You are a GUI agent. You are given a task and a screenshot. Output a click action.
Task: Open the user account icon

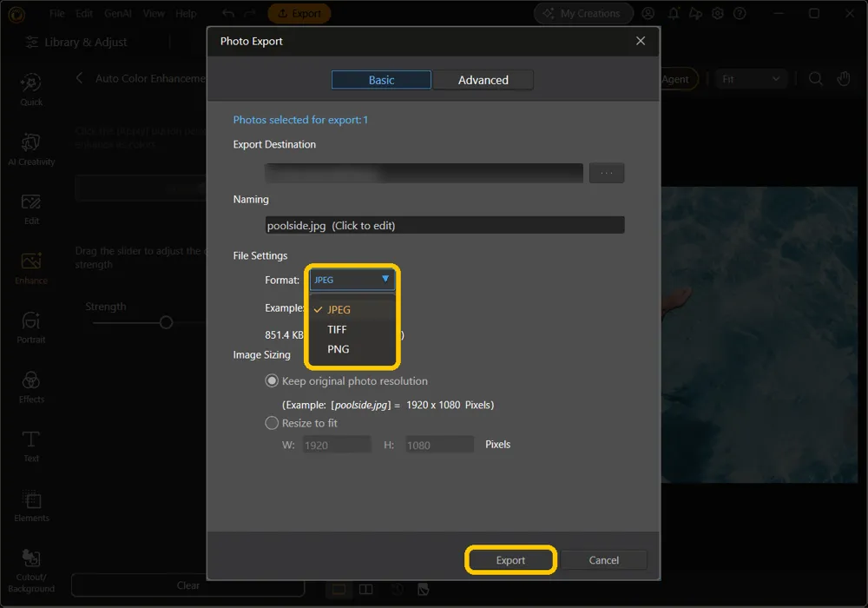[648, 13]
